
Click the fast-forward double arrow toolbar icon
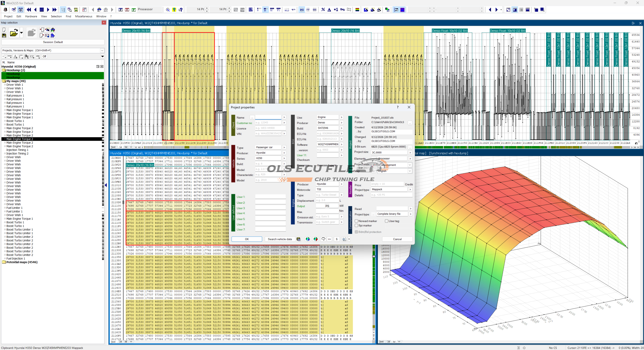[x=55, y=10]
